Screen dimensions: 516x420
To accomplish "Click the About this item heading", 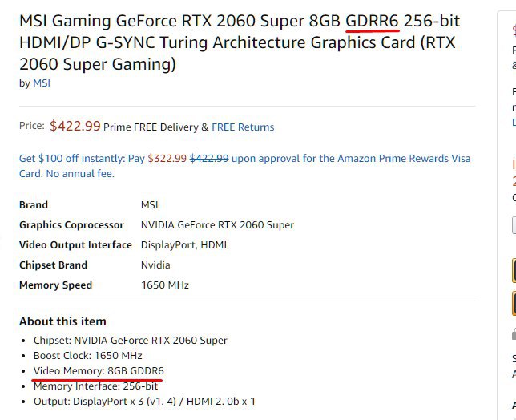I will (x=62, y=321).
